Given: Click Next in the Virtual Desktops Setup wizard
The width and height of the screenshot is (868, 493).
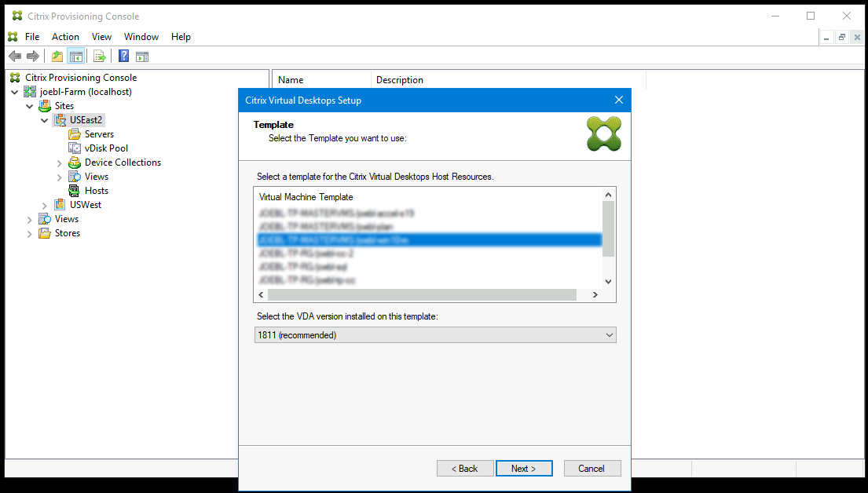Looking at the screenshot, I should (x=524, y=468).
